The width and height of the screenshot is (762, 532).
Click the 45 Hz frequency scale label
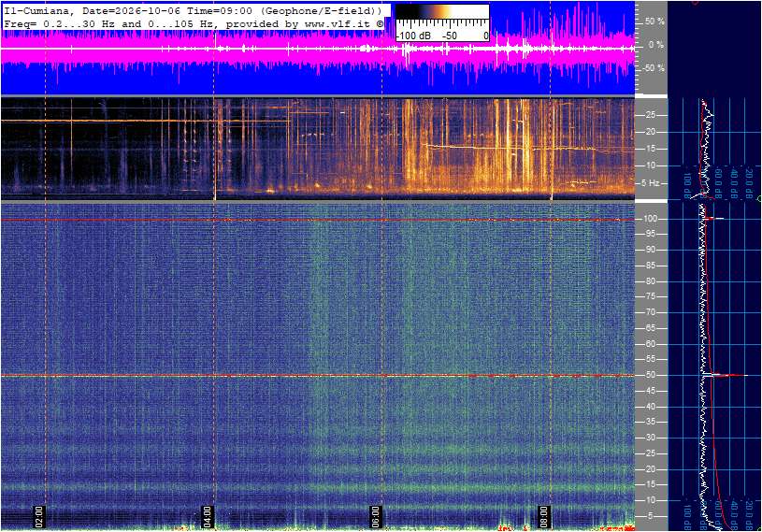coord(651,391)
